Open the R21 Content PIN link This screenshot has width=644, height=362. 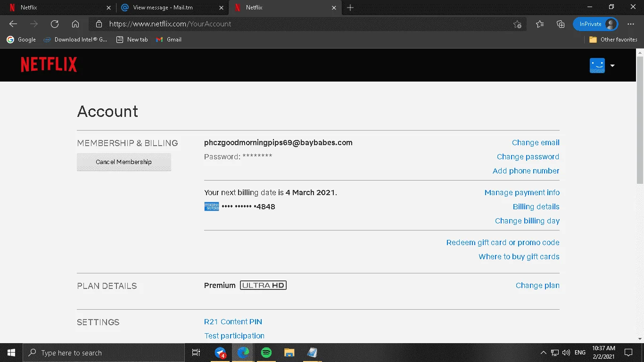(233, 321)
